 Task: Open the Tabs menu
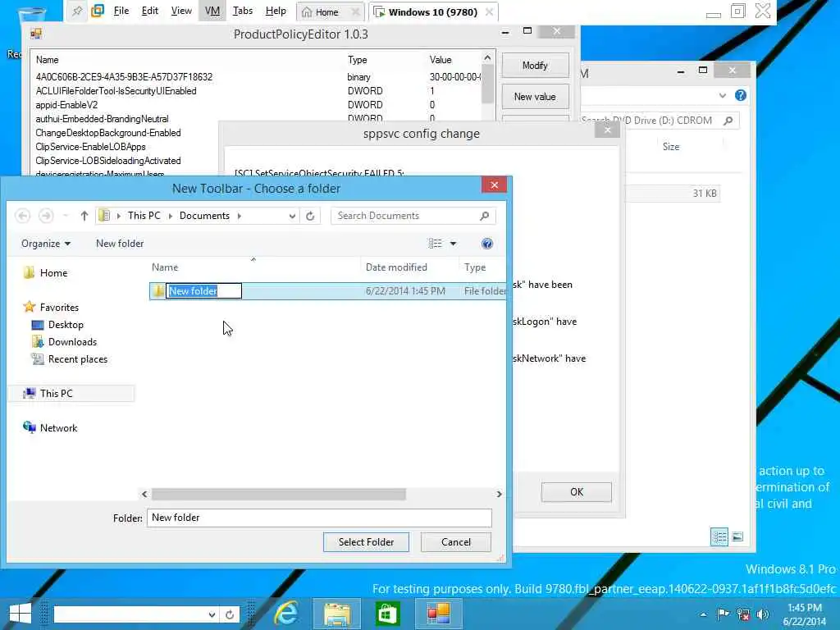pos(242,11)
